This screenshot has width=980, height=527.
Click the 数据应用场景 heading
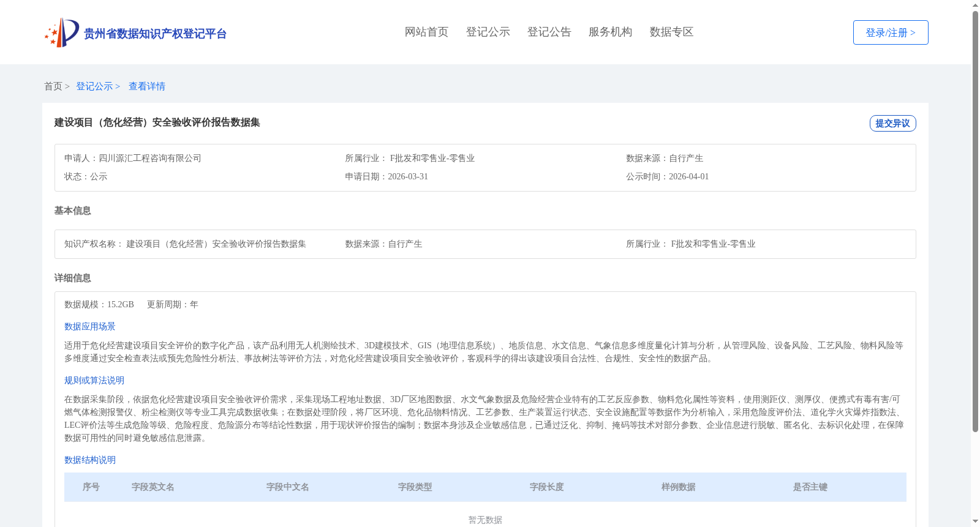(90, 326)
